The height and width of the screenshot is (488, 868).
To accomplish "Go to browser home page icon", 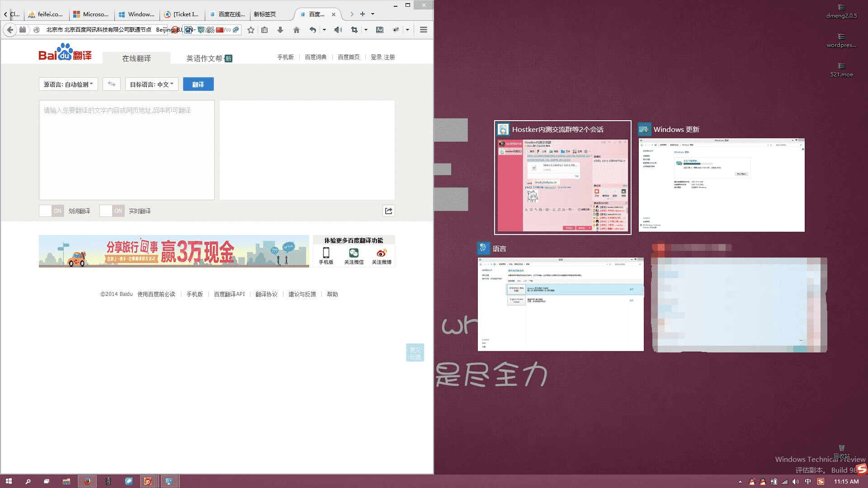I will pos(297,30).
